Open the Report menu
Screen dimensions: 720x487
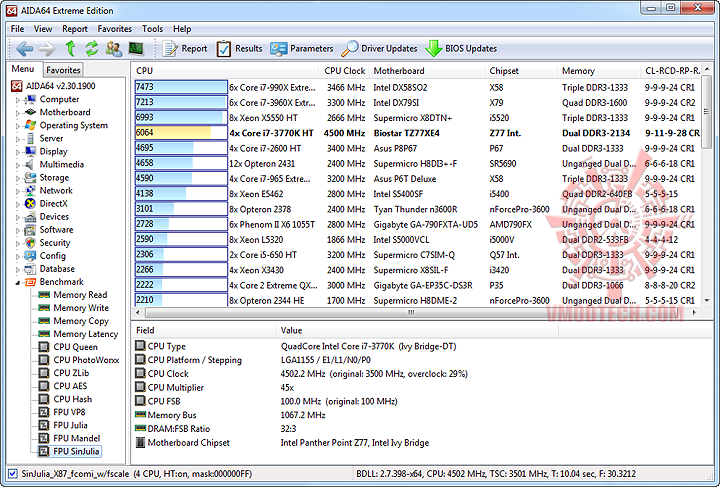(x=75, y=29)
